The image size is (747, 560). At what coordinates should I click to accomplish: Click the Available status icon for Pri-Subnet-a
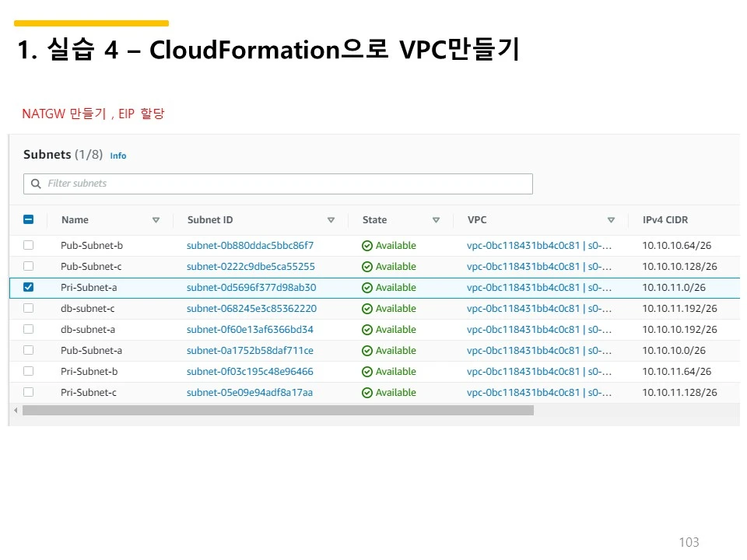pyautogui.click(x=366, y=288)
